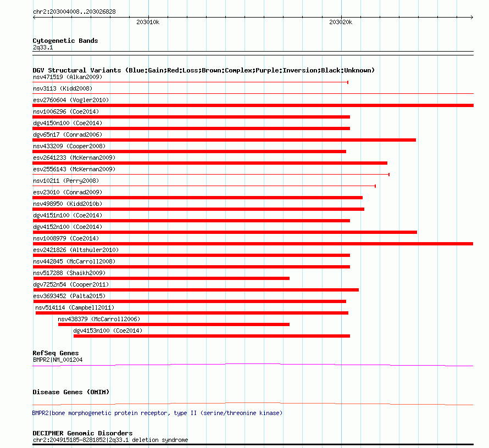Click the DECIPHER Genomic Disorders heading
This screenshot has height=448, width=489.
click(82, 433)
